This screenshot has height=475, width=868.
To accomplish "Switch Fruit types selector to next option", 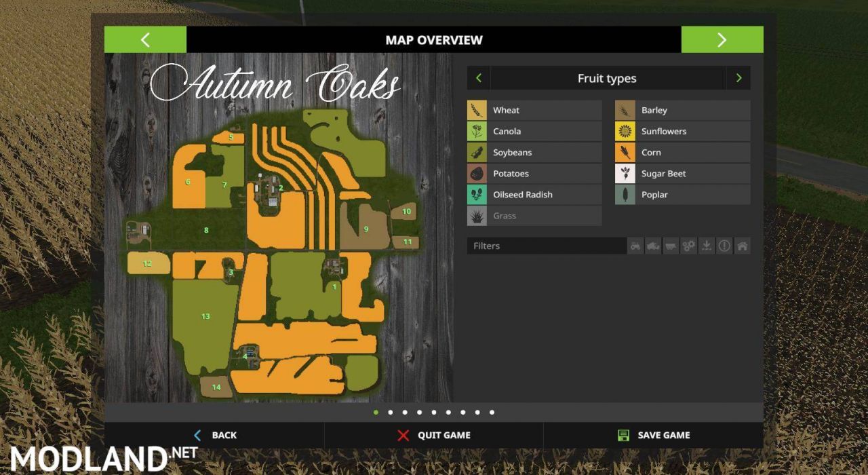I will [x=738, y=78].
